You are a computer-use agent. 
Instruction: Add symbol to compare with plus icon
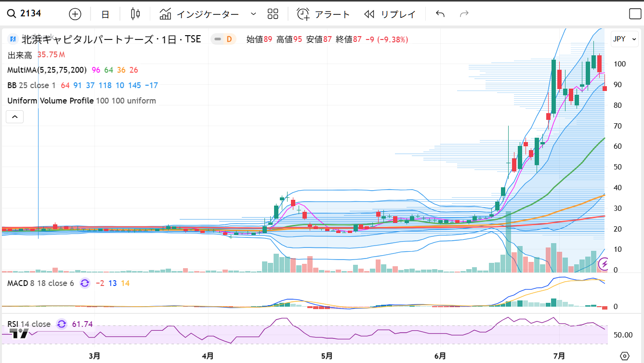tap(75, 14)
